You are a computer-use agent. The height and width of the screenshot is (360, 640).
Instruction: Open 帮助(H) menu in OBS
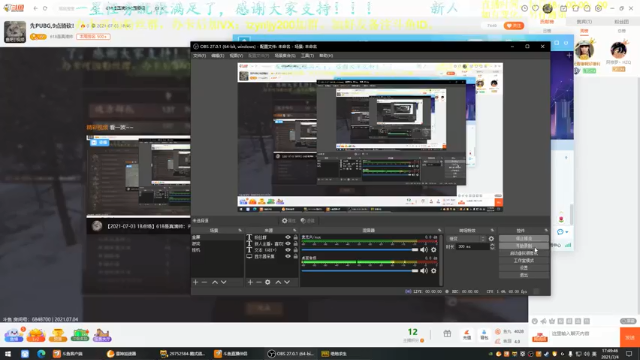[326, 56]
